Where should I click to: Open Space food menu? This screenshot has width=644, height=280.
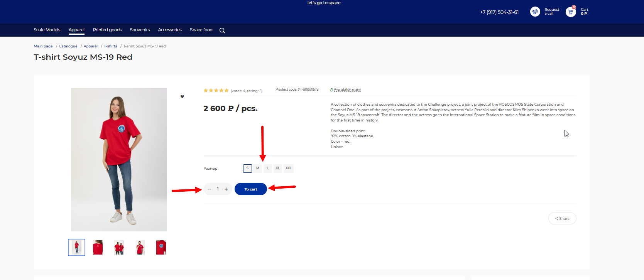201,30
